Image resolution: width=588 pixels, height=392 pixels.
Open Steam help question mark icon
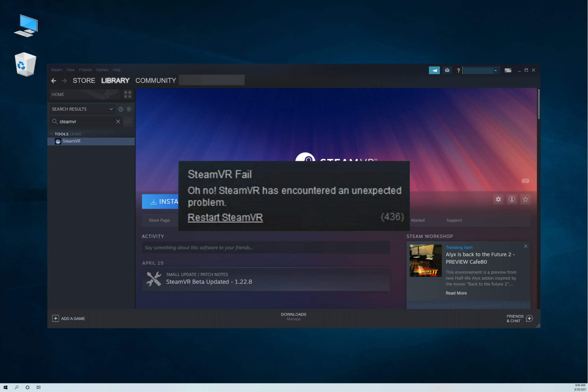click(x=458, y=70)
